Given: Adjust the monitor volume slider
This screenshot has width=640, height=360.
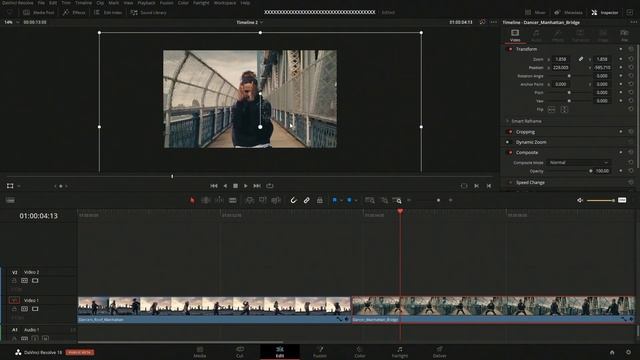Looking at the screenshot, I should click(601, 200).
